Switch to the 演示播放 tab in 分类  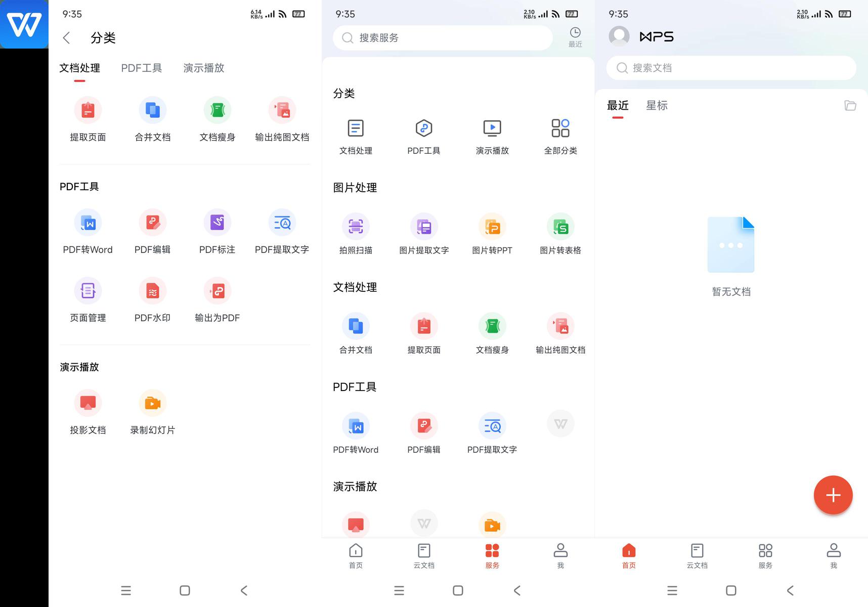[204, 68]
